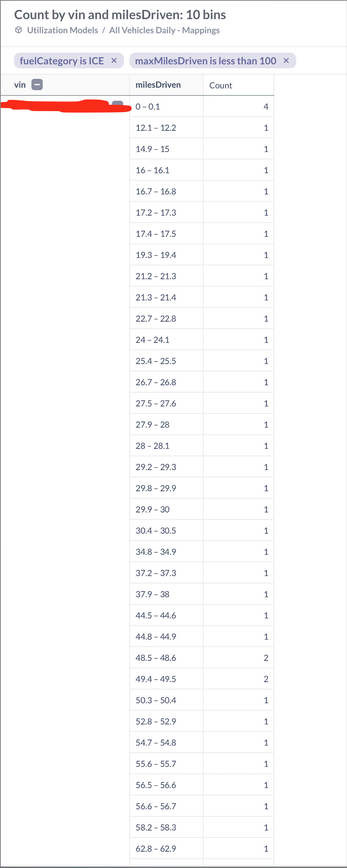Select the 62.8 – 62.9 bin cell
The height and width of the screenshot is (868, 347).
tap(166, 849)
